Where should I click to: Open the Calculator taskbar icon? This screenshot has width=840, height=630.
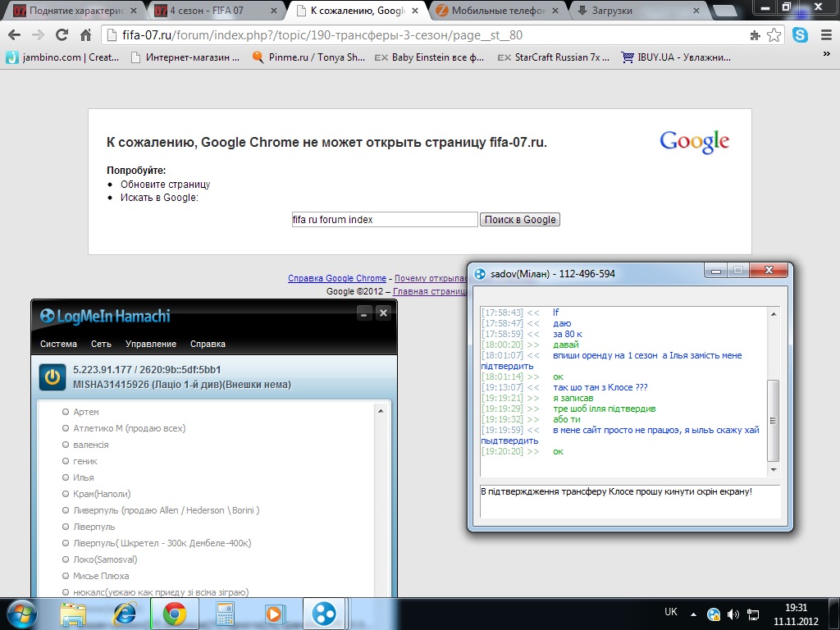tap(225, 614)
